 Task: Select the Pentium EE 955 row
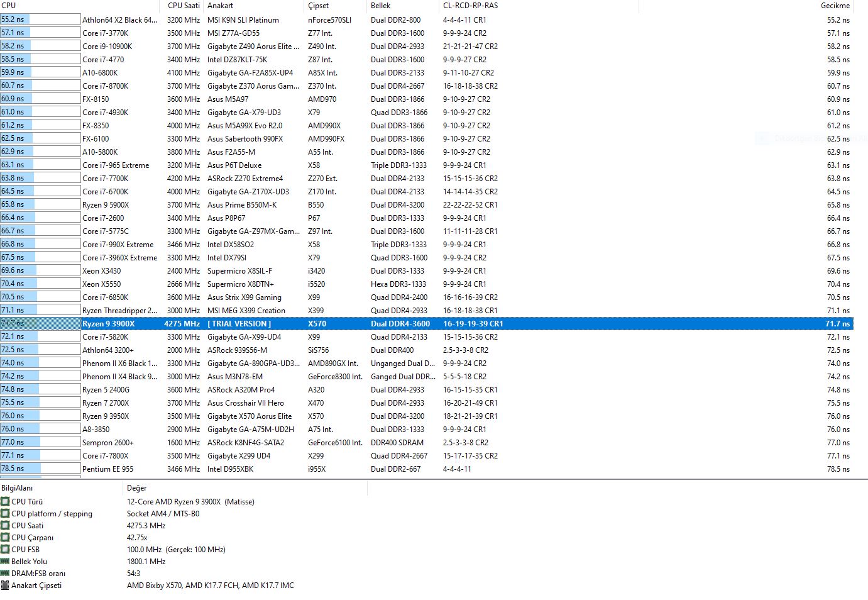pyautogui.click(x=426, y=469)
